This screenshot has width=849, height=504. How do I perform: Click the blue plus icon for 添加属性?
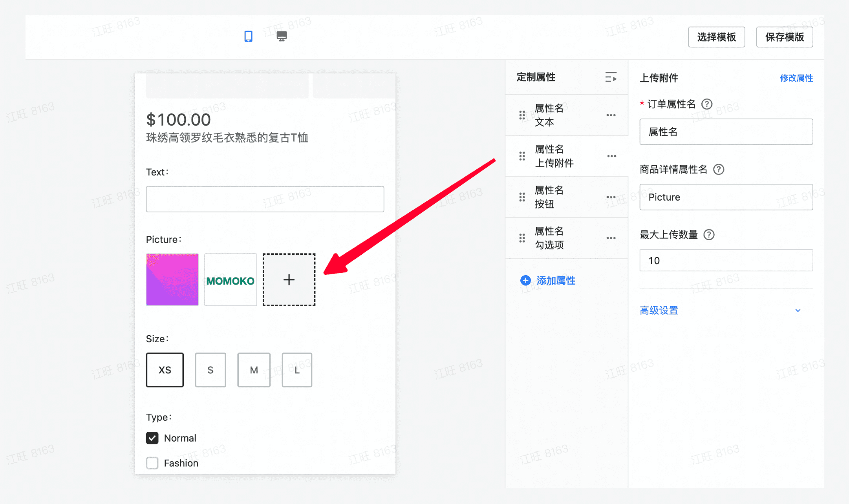coord(525,280)
